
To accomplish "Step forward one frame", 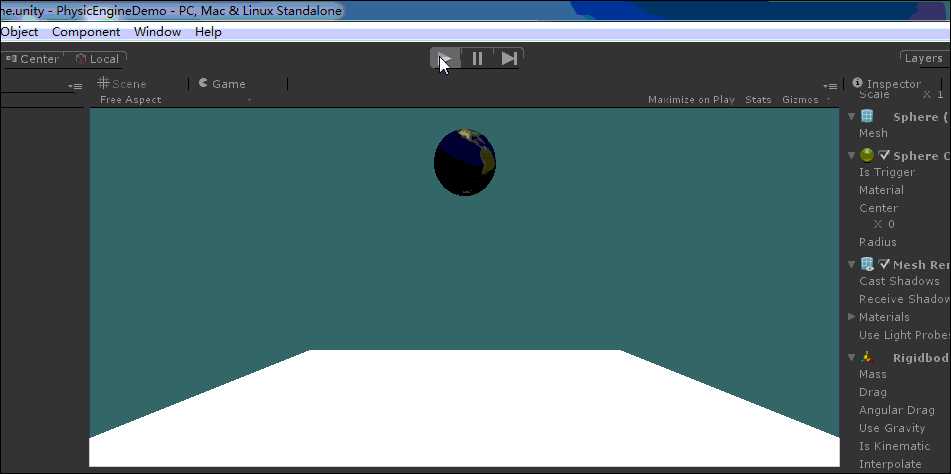I will (x=509, y=58).
